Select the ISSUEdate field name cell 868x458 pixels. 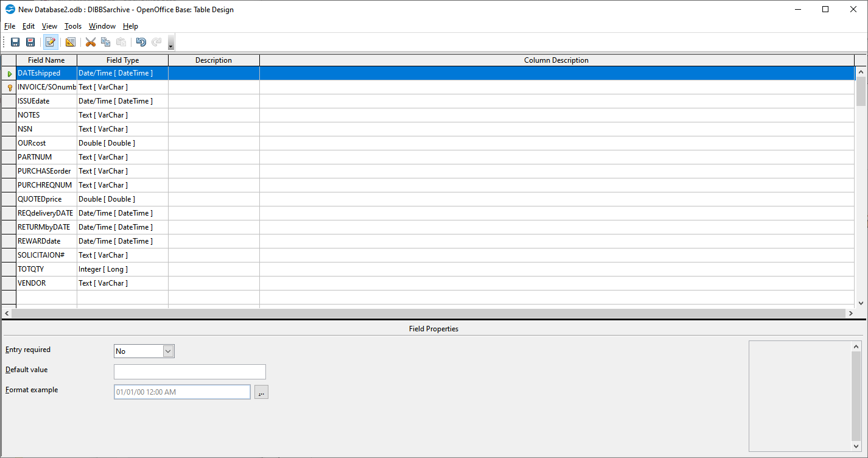46,101
